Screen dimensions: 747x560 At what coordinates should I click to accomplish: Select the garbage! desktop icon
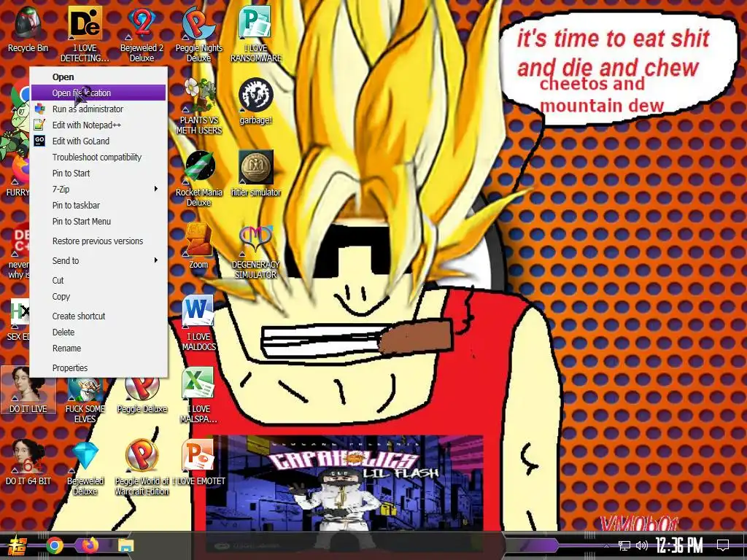(256, 101)
